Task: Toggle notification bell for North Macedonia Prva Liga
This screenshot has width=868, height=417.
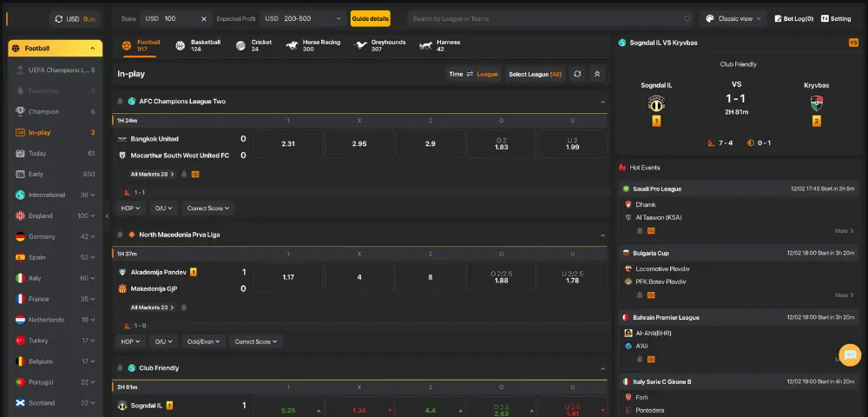Action: pos(120,235)
